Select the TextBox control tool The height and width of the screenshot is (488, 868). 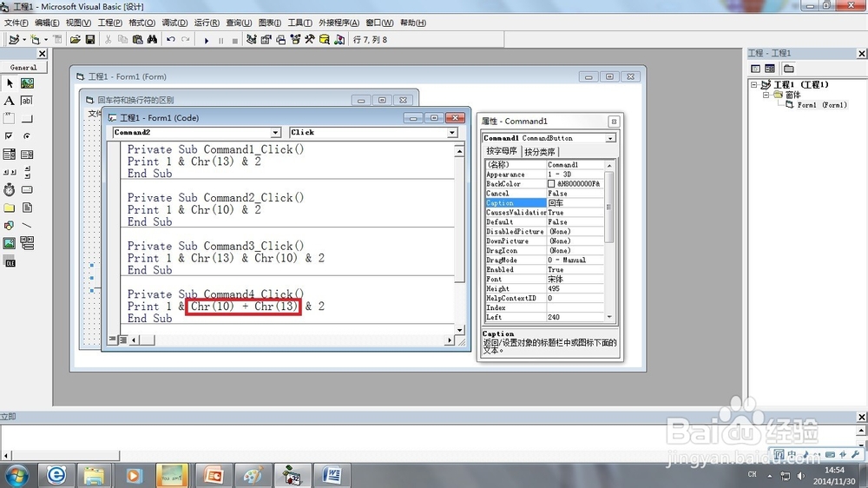click(x=27, y=101)
